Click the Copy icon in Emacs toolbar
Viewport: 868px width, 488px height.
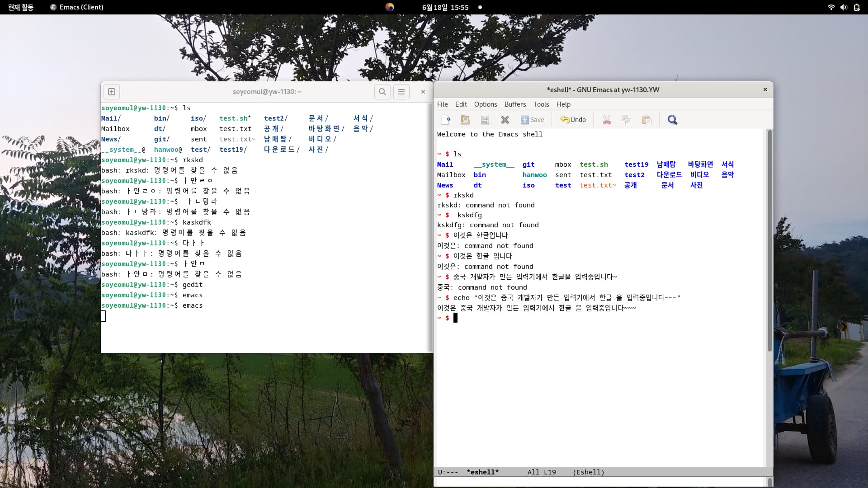tap(627, 120)
